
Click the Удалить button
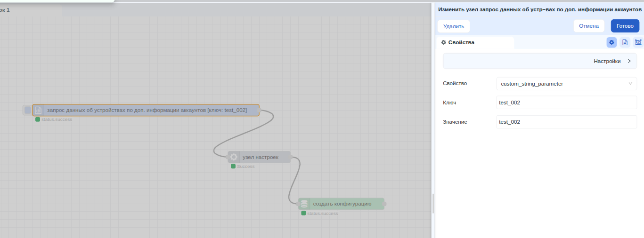tap(454, 26)
